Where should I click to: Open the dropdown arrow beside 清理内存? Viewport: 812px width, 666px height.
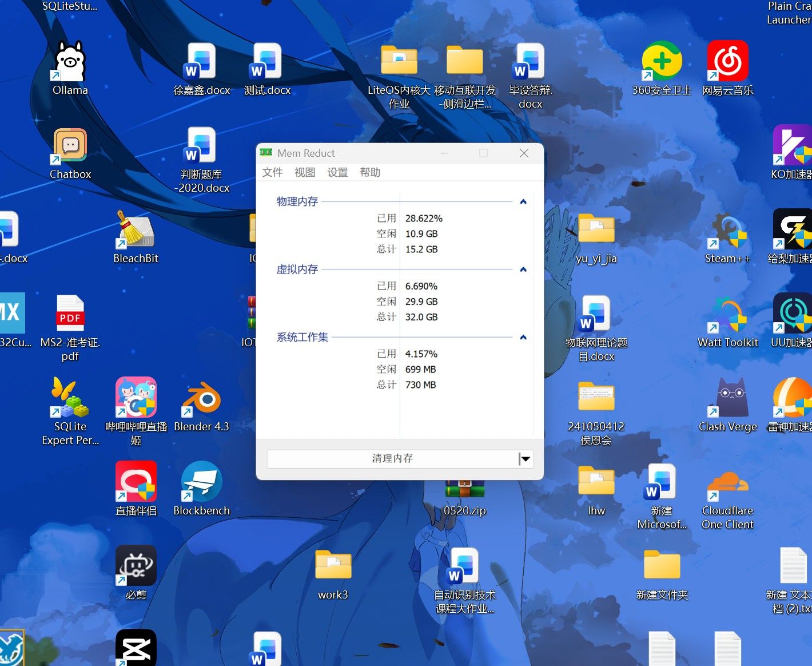[x=526, y=458]
